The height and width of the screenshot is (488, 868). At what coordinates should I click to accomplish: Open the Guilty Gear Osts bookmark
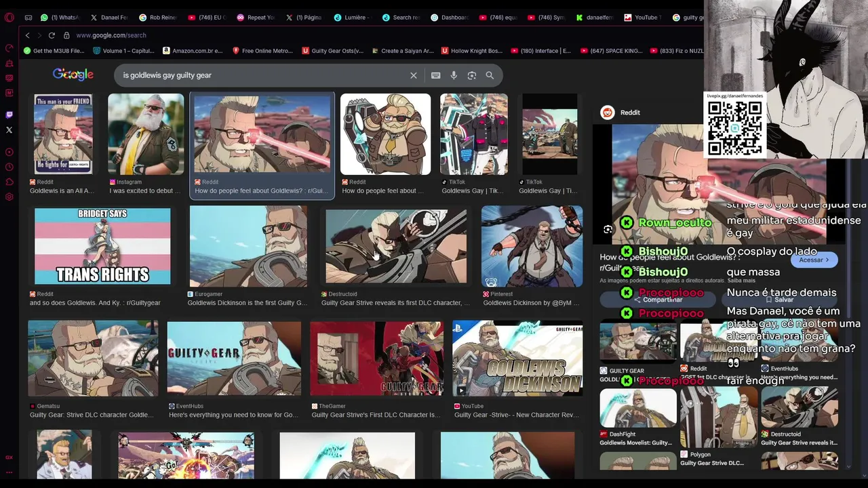point(332,51)
